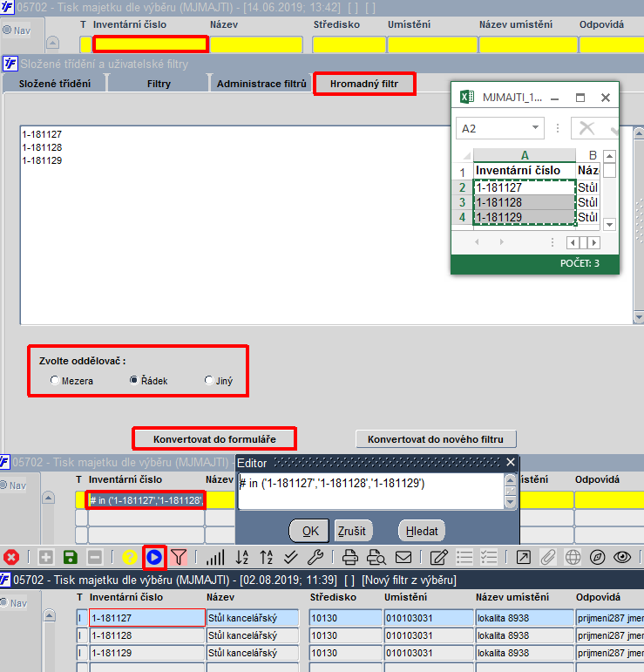Click the remove record minus icon
This screenshot has width=644, height=672.
point(95,557)
